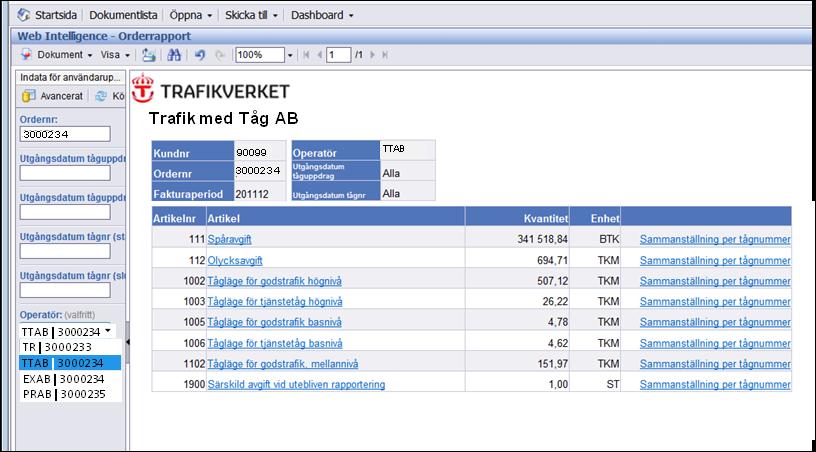Viewport: 816px width, 452px height.
Task: Open Sammanställning per tågnummer for Olycksavgift row
Action: (x=715, y=260)
